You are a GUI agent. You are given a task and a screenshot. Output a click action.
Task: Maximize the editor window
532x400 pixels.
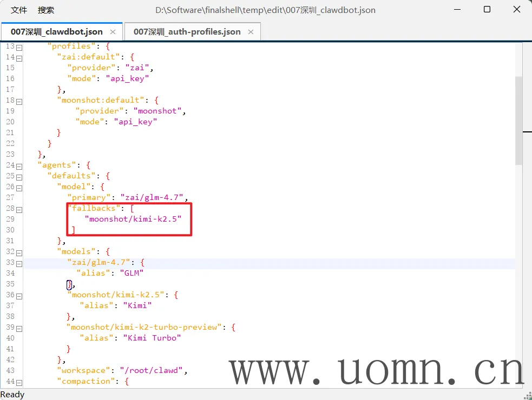[x=487, y=10]
